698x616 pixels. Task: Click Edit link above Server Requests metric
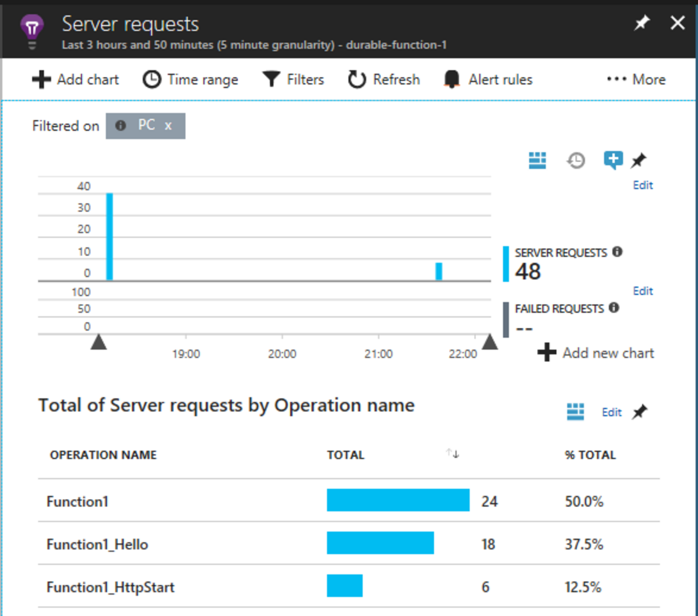coord(643,185)
